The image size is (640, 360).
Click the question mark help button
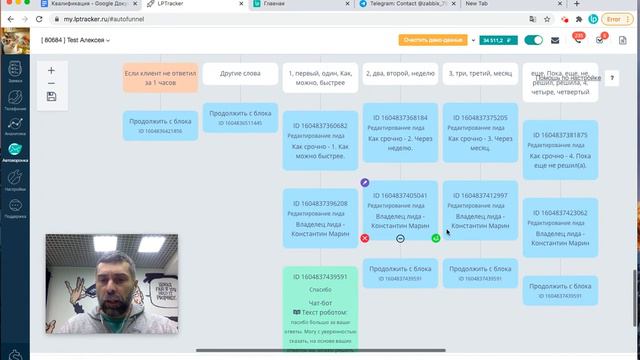click(x=612, y=78)
